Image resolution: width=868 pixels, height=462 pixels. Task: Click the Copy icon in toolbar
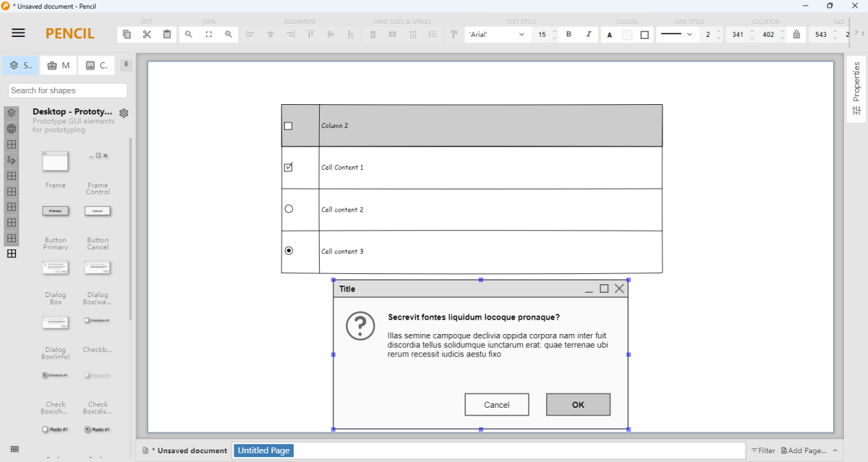(127, 34)
